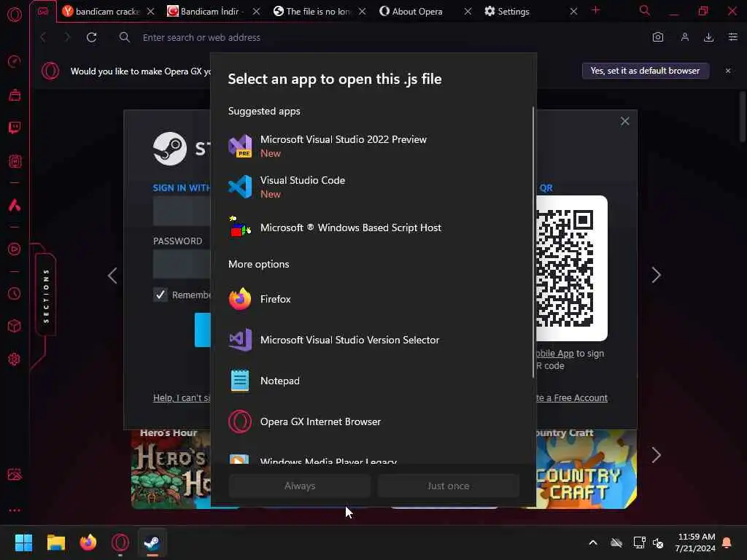Switch to About Opera tab

tap(419, 12)
